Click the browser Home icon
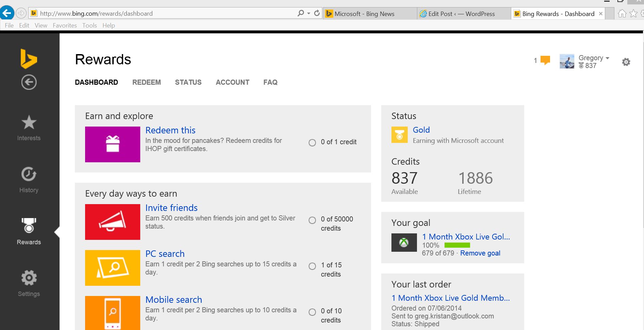Screen dimensions: 644x330 622,14
